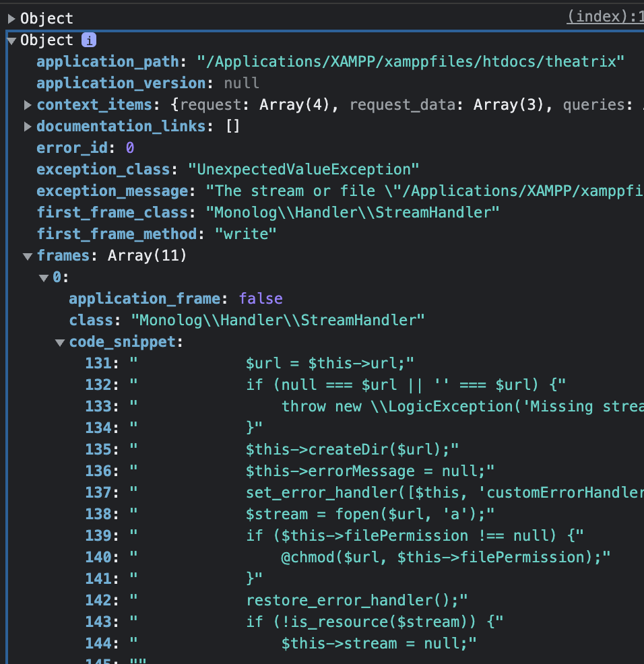Open the (index) source link
The image size is (644, 664).
coord(605,17)
